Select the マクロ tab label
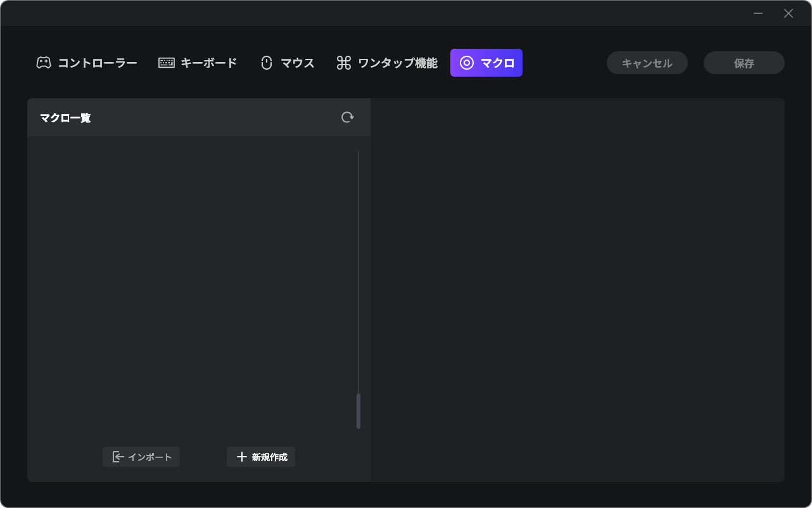The image size is (812, 508). click(x=498, y=63)
